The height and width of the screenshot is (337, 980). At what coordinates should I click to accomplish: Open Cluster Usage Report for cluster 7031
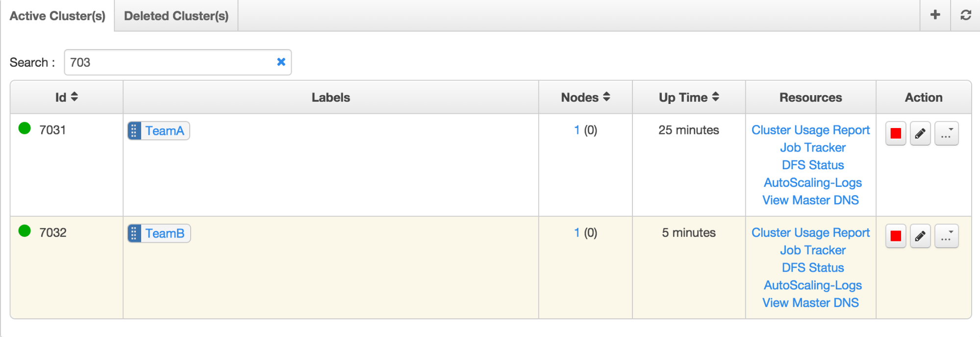[810, 130]
